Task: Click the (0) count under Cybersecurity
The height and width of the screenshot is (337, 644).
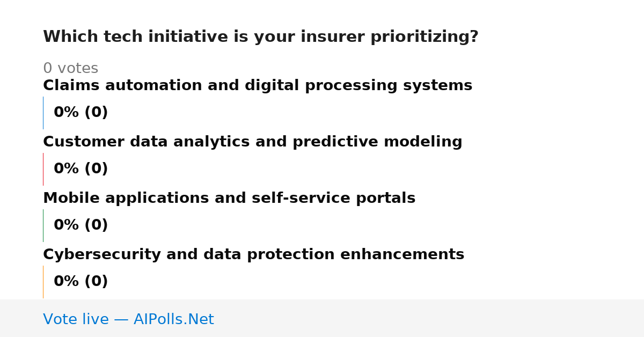Action: coord(96,282)
